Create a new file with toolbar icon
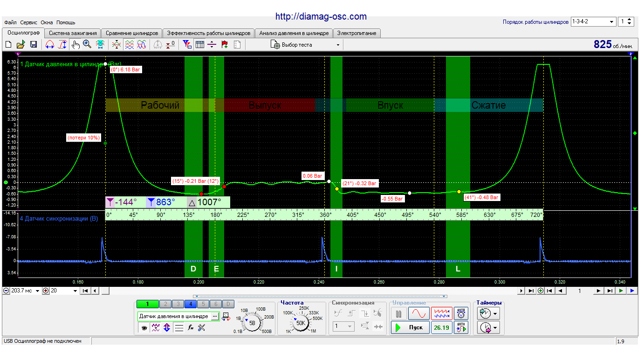The image size is (644, 347). (8, 45)
